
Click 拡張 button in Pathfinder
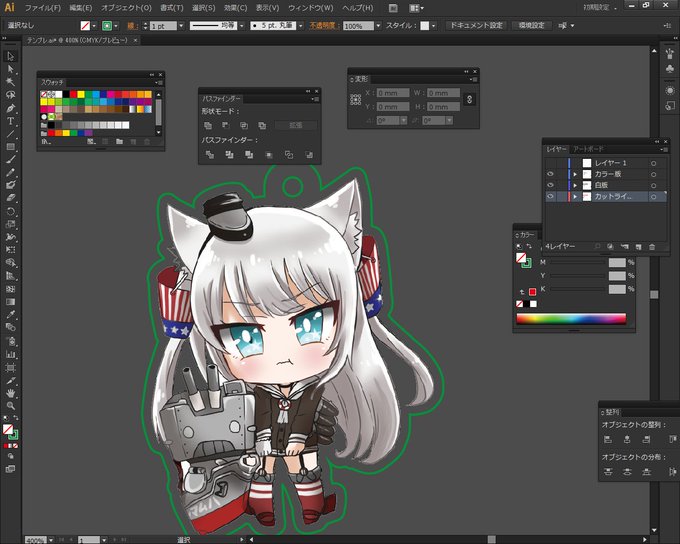296,125
